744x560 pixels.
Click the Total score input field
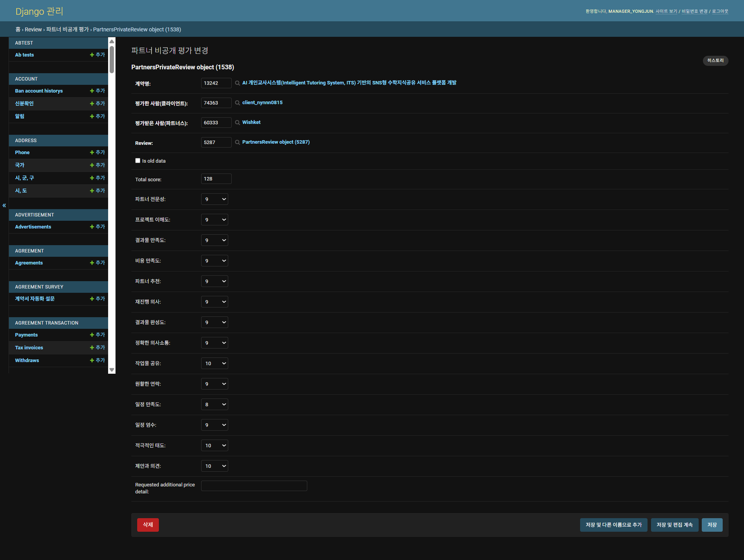click(216, 179)
